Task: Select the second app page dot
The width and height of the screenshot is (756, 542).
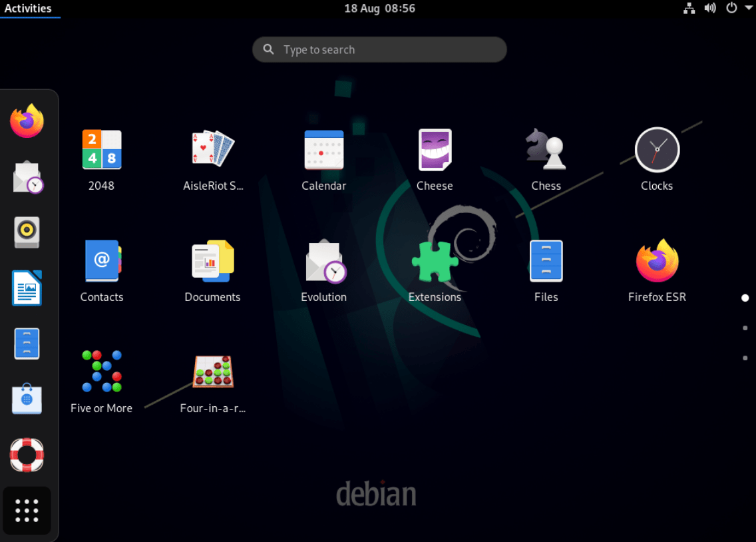Action: tap(745, 328)
